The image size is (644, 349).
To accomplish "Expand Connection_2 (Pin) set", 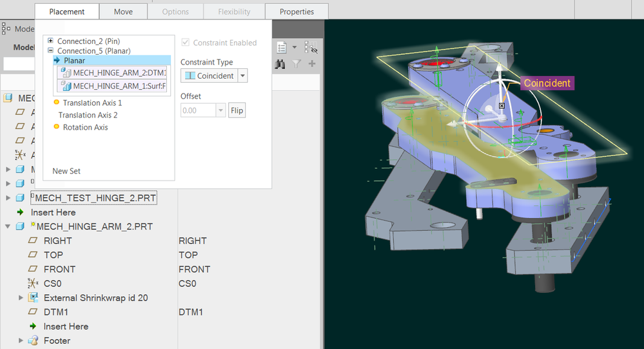I will (x=50, y=41).
